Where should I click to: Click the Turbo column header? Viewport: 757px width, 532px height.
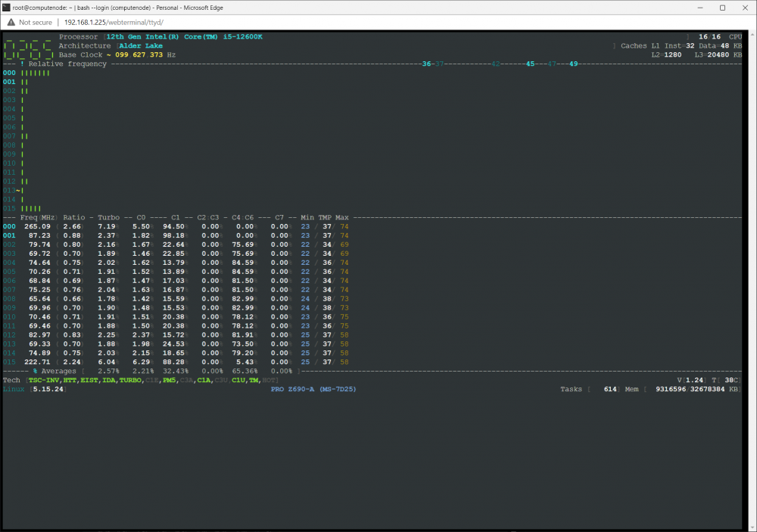tap(108, 218)
